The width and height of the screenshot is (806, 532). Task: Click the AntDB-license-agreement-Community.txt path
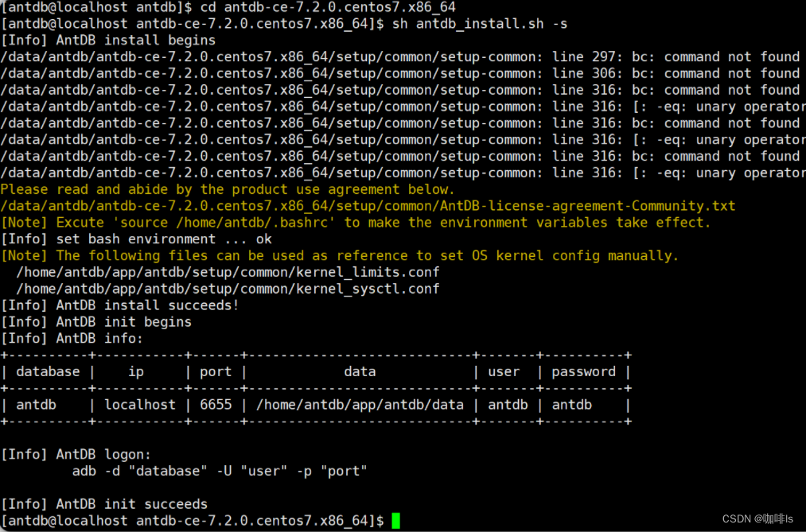(368, 206)
